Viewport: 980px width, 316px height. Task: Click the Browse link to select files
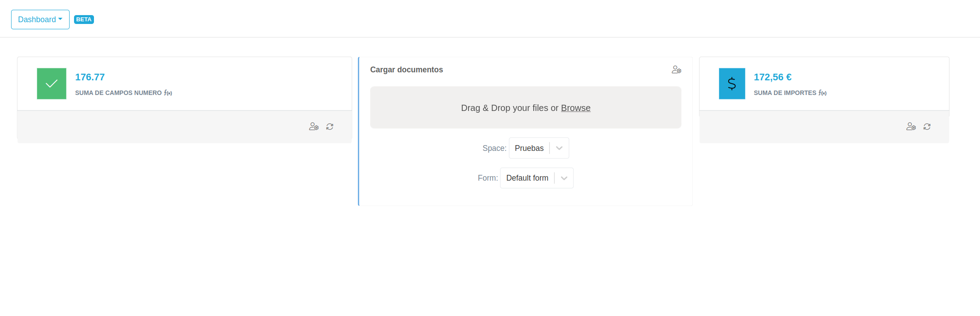575,108
